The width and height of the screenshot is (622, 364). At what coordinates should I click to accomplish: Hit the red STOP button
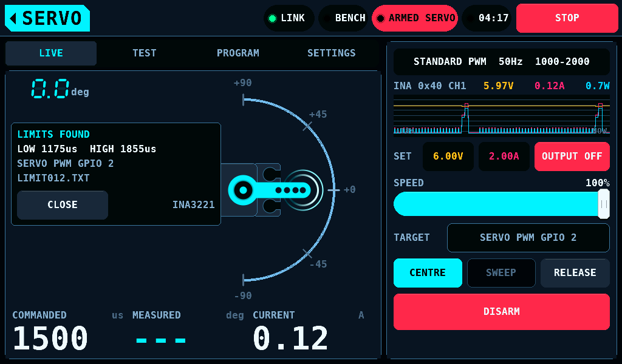click(x=567, y=18)
